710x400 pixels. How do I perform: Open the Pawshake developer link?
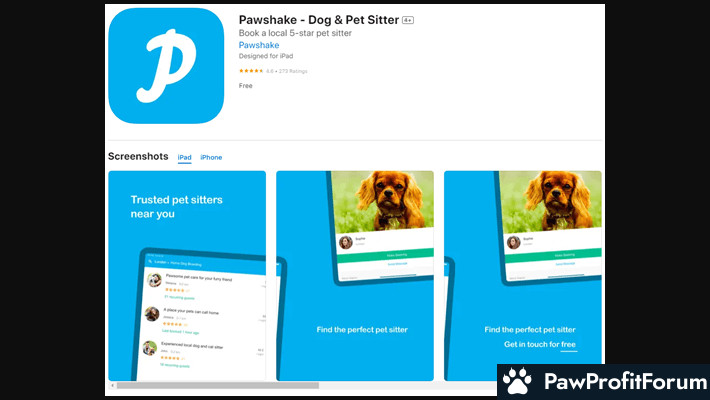(259, 45)
